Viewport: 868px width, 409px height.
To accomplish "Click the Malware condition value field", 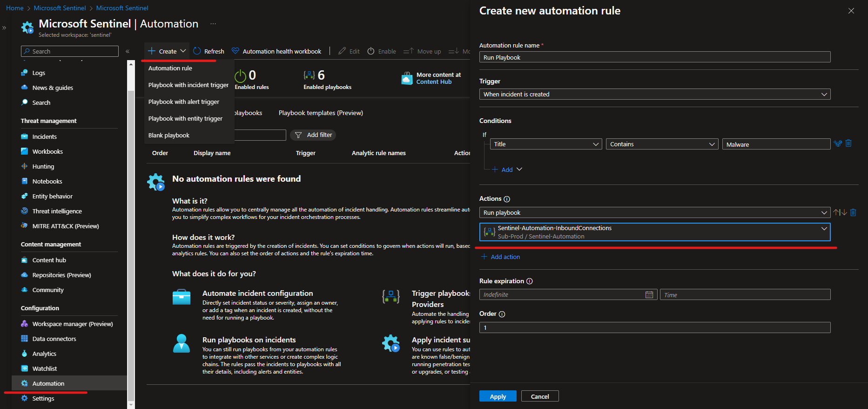I will coord(776,144).
